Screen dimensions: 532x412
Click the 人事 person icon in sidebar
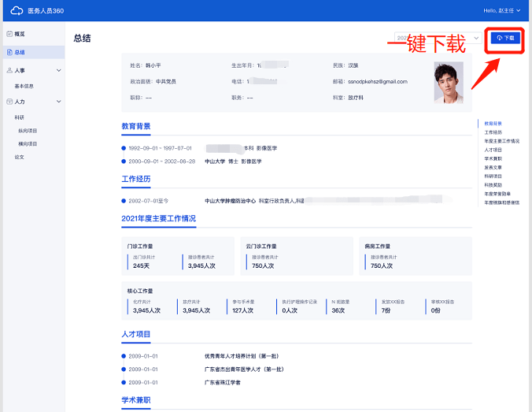(x=9, y=71)
